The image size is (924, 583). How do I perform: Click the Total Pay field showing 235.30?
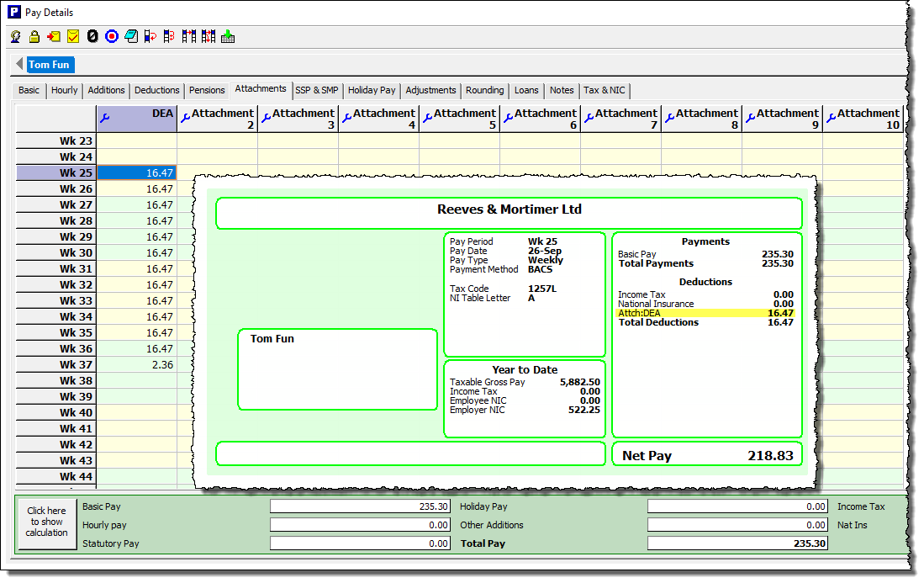[737, 543]
